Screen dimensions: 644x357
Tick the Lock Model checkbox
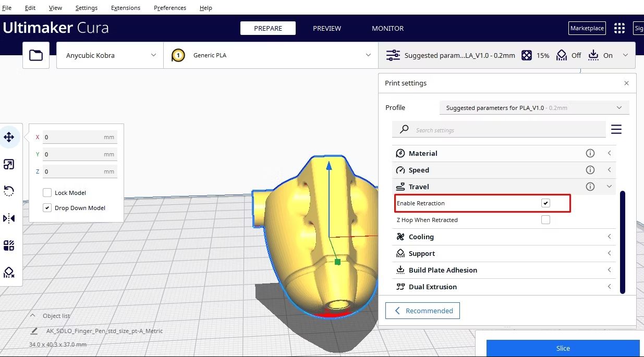47,192
